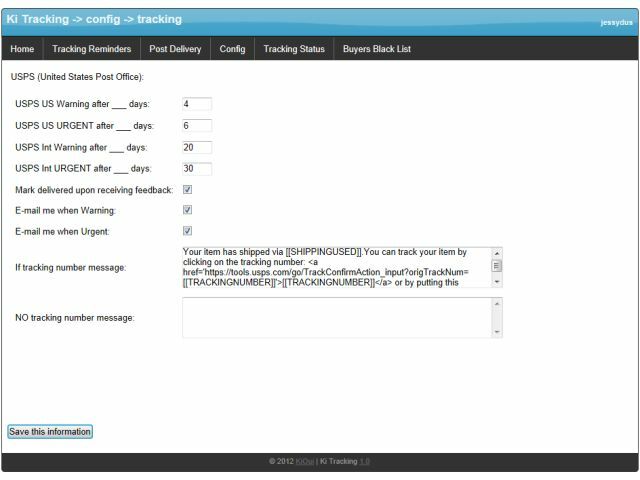
Task: Toggle E-mail me when Warning checkbox
Action: tap(187, 210)
